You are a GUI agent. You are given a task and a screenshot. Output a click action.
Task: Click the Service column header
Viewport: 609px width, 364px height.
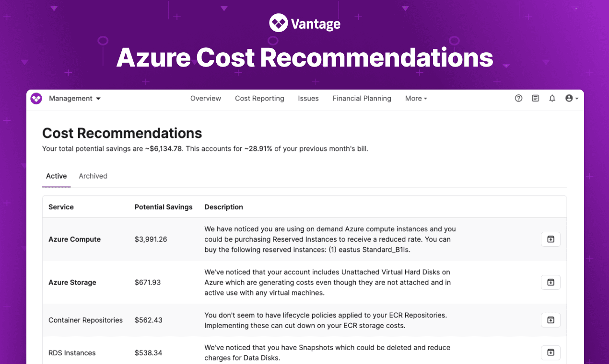(x=61, y=207)
